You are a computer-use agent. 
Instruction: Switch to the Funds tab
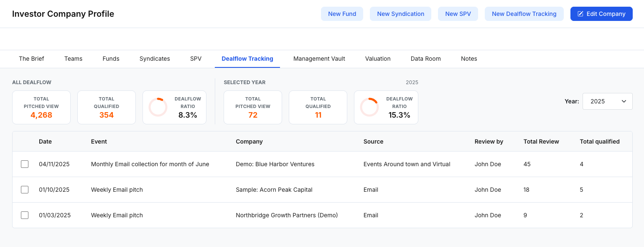(x=111, y=59)
